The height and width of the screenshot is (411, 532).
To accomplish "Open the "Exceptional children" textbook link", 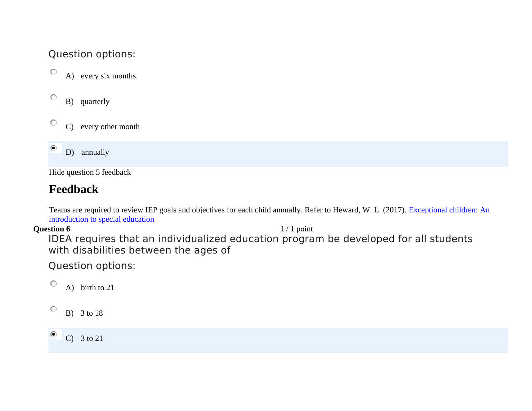I will 449,210.
